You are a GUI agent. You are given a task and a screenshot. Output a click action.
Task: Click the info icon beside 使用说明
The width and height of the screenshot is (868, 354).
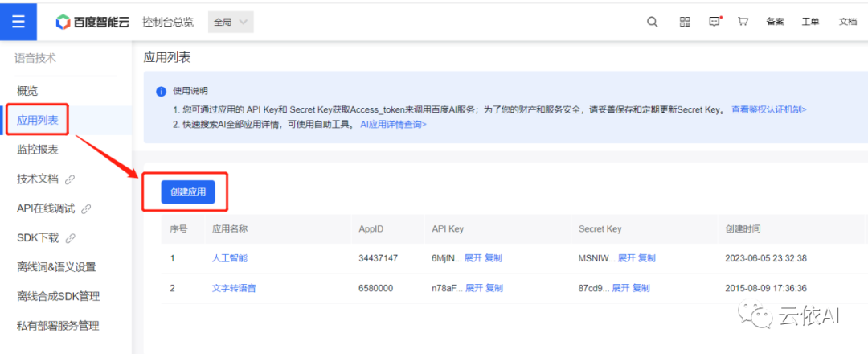[x=161, y=92]
